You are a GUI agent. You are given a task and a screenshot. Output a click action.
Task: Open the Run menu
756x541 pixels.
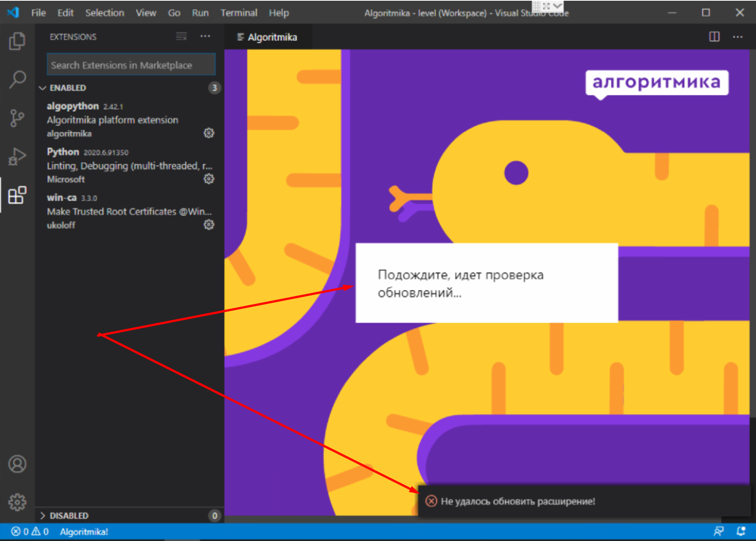200,13
